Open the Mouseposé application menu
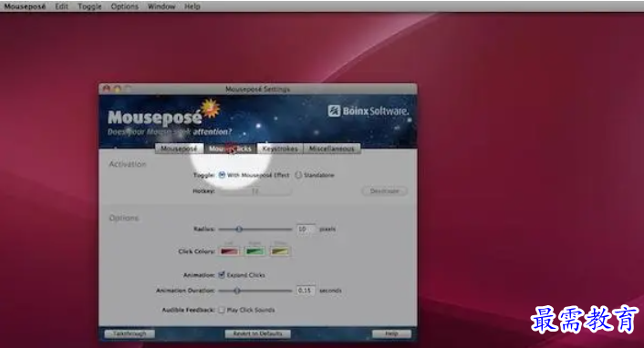The height and width of the screenshot is (348, 644). pos(25,6)
